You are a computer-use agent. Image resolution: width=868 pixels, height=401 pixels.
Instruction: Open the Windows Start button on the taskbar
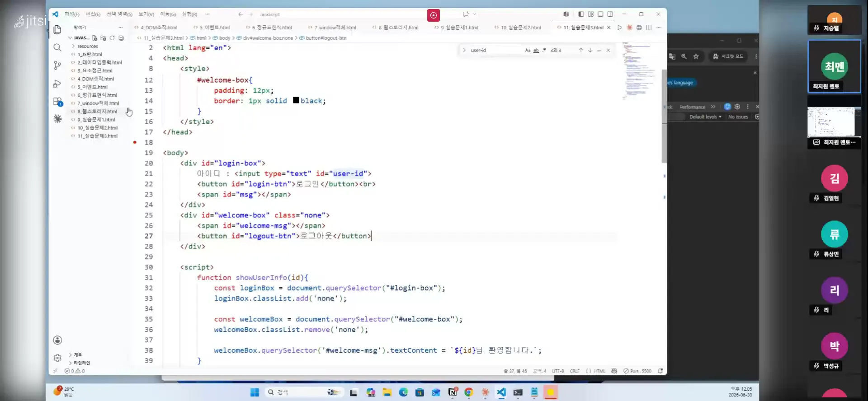(255, 392)
